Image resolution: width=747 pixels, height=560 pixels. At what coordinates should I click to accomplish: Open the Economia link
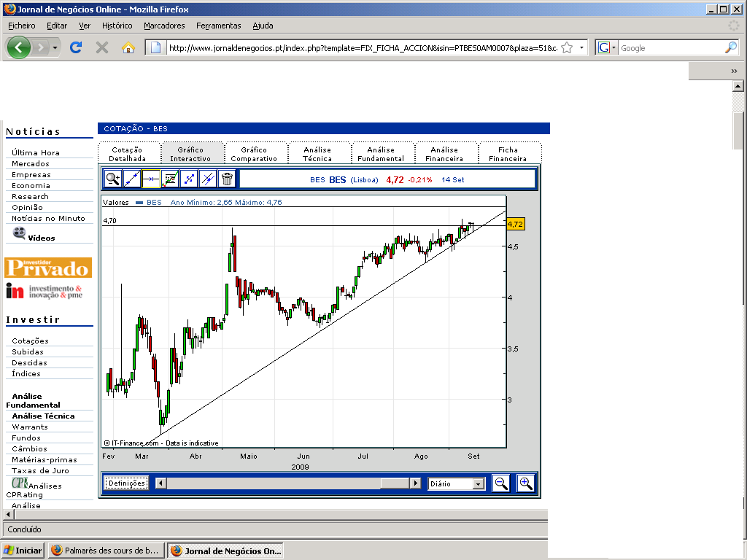pyautogui.click(x=31, y=186)
